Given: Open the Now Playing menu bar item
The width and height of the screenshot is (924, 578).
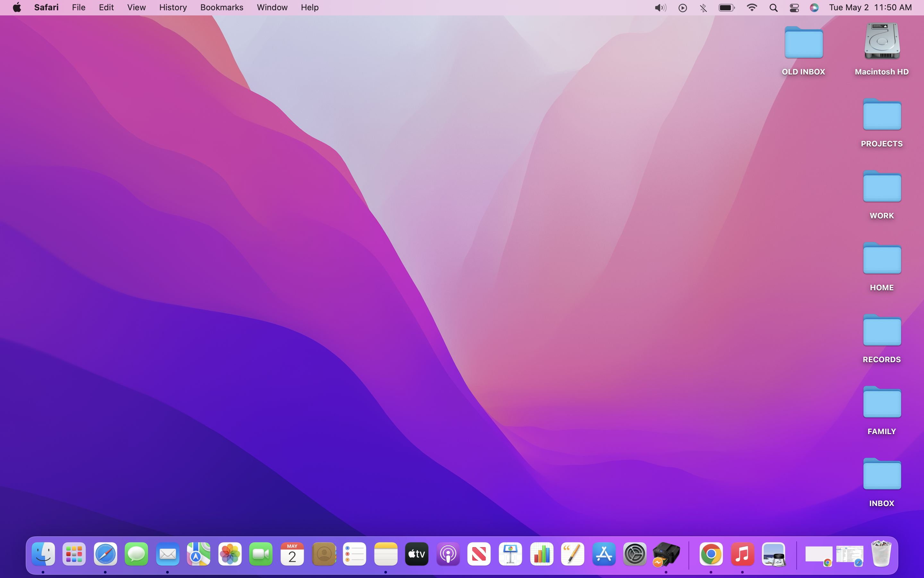Looking at the screenshot, I should pyautogui.click(x=683, y=8).
